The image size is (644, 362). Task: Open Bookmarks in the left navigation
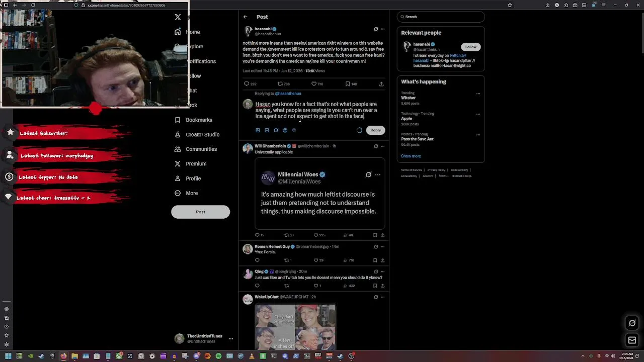193,120
